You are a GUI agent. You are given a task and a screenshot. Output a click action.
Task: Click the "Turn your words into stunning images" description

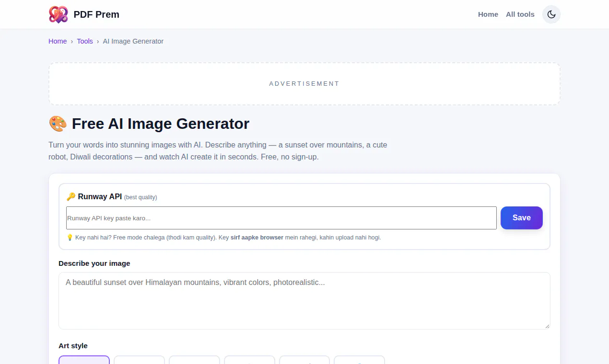tap(218, 151)
